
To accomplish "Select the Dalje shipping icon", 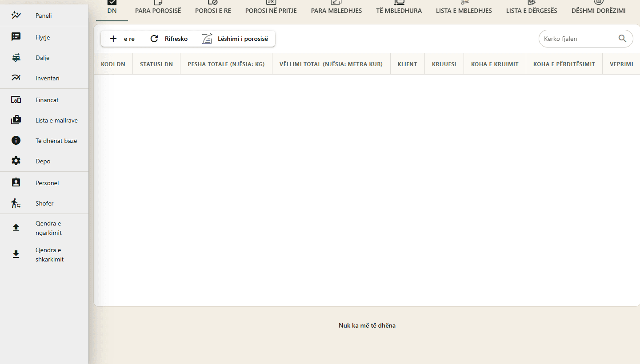I will (x=16, y=58).
